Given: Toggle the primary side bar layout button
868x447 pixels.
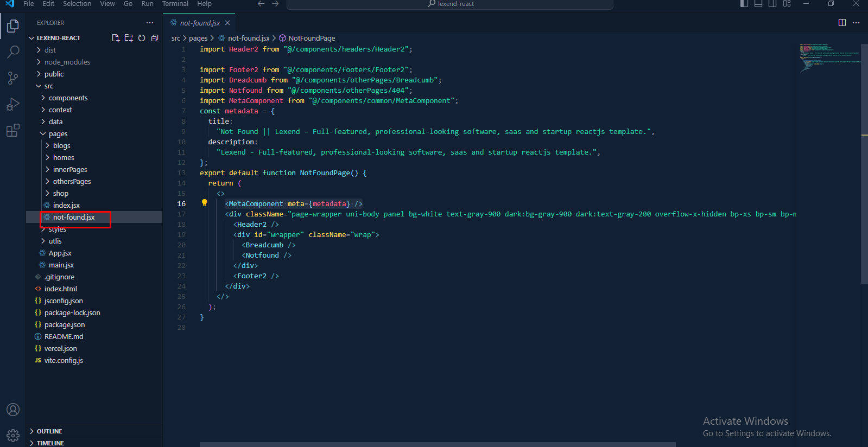Looking at the screenshot, I should [744, 4].
